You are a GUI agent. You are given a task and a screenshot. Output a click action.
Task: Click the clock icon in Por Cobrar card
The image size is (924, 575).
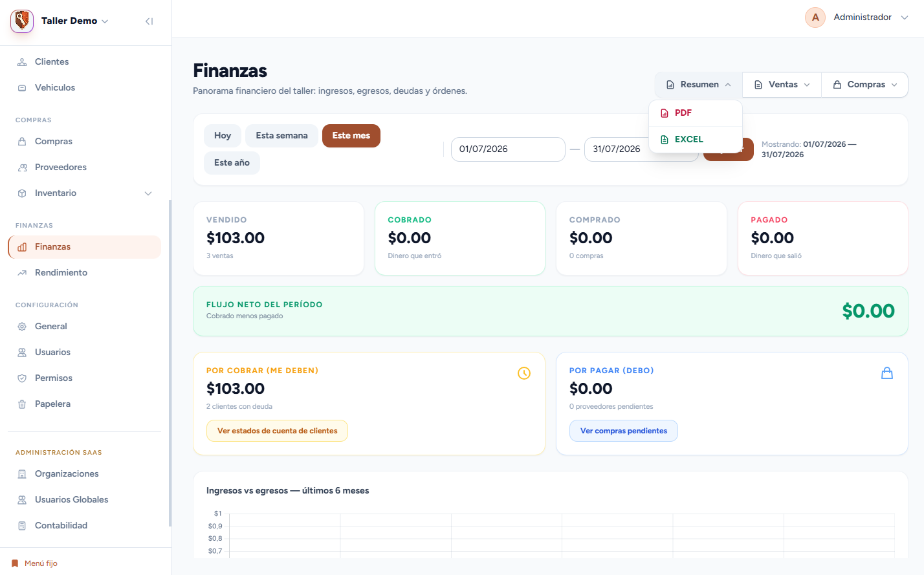coord(524,373)
